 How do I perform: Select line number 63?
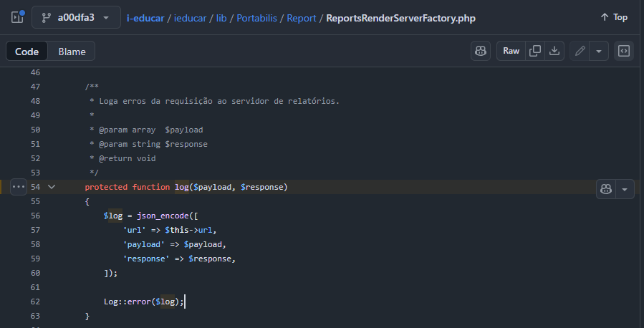pyautogui.click(x=35, y=316)
